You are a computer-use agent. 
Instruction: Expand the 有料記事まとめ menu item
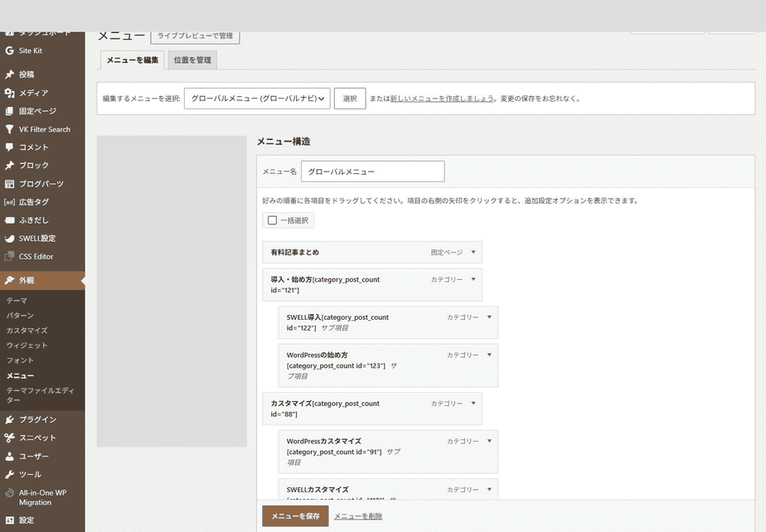(473, 252)
